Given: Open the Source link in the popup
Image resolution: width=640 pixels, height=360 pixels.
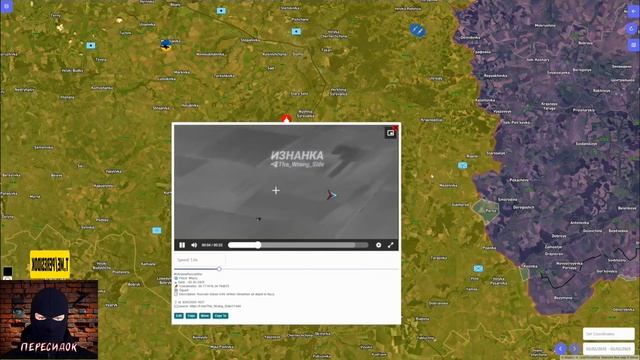Looking at the screenshot, I should (208, 306).
